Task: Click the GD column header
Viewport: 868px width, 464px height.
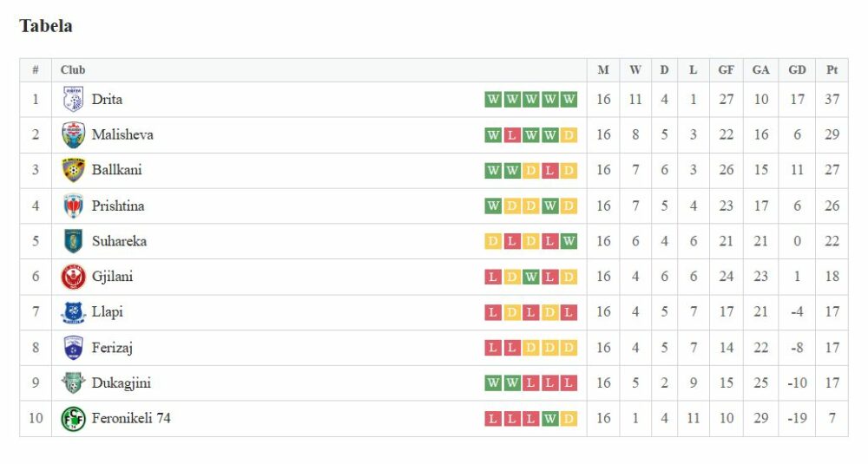Action: coord(797,70)
